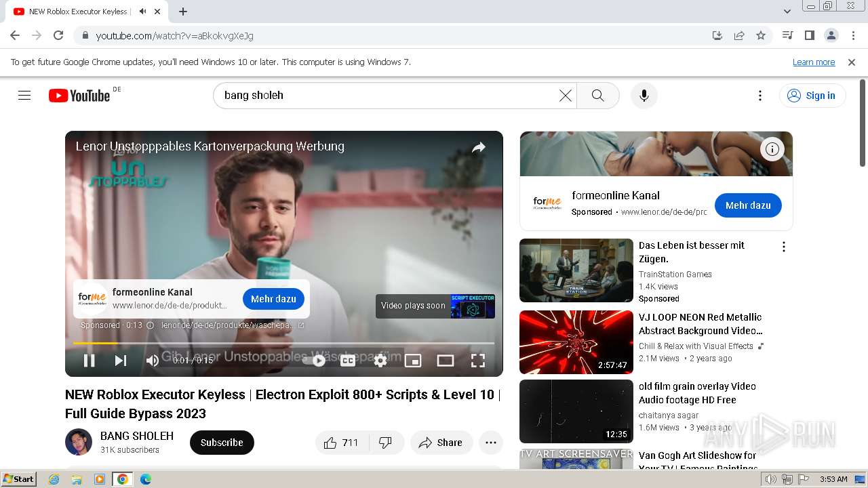Open the BANG SHOLEH channel name link
868x488 pixels.
point(137,436)
